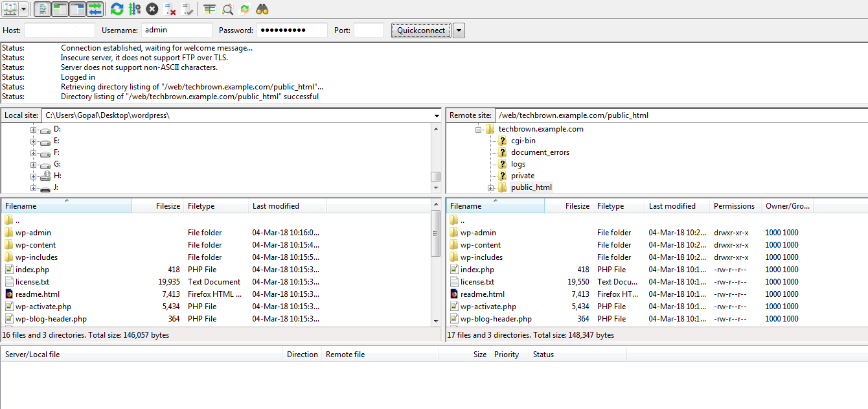
Task: Toggle remote directory tree display
Action: (77, 9)
